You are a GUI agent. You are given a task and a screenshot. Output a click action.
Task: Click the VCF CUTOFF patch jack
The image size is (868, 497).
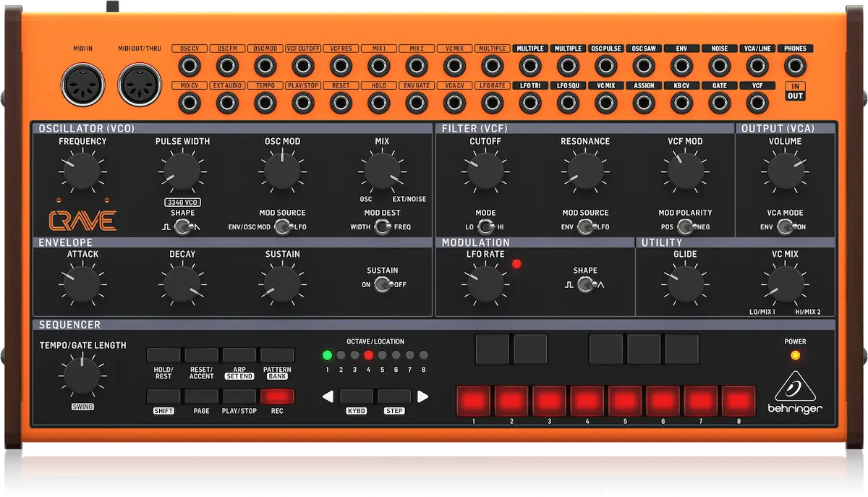[x=303, y=67]
